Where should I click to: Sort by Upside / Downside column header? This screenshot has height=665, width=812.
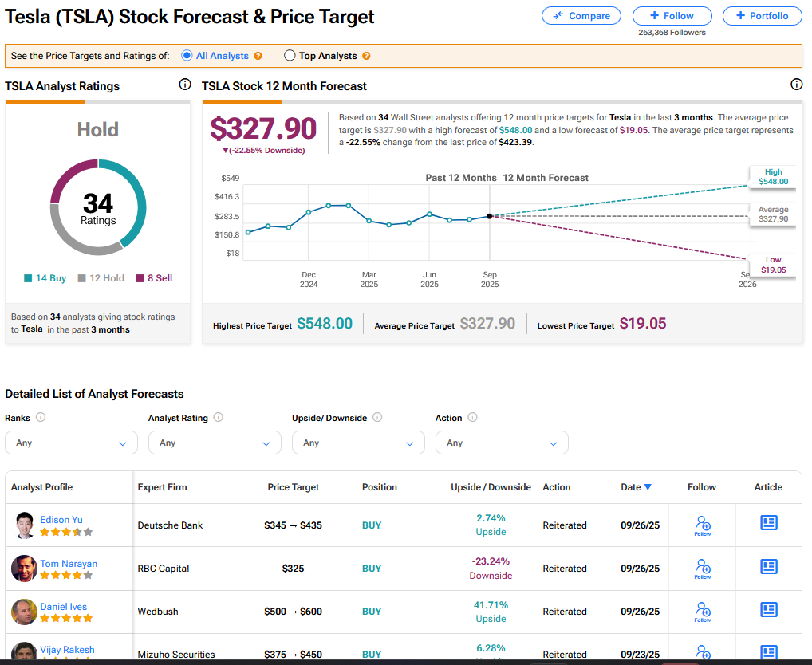tap(491, 487)
